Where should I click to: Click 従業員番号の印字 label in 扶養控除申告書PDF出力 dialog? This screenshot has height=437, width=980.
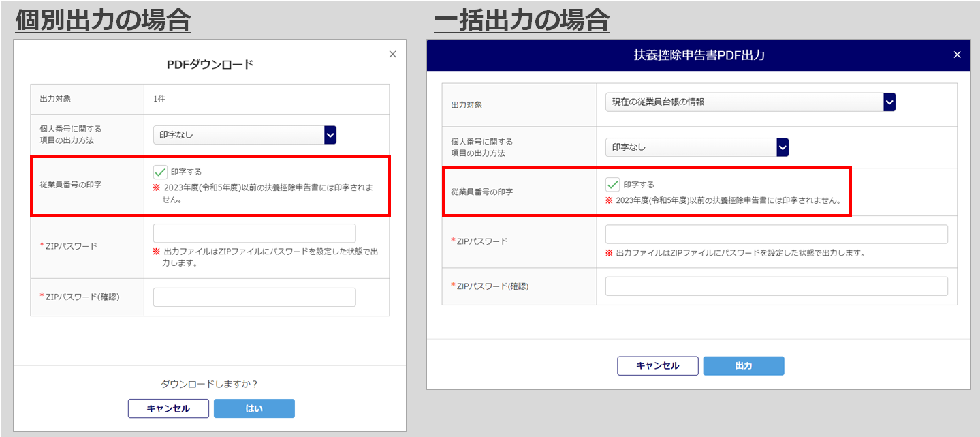(482, 192)
